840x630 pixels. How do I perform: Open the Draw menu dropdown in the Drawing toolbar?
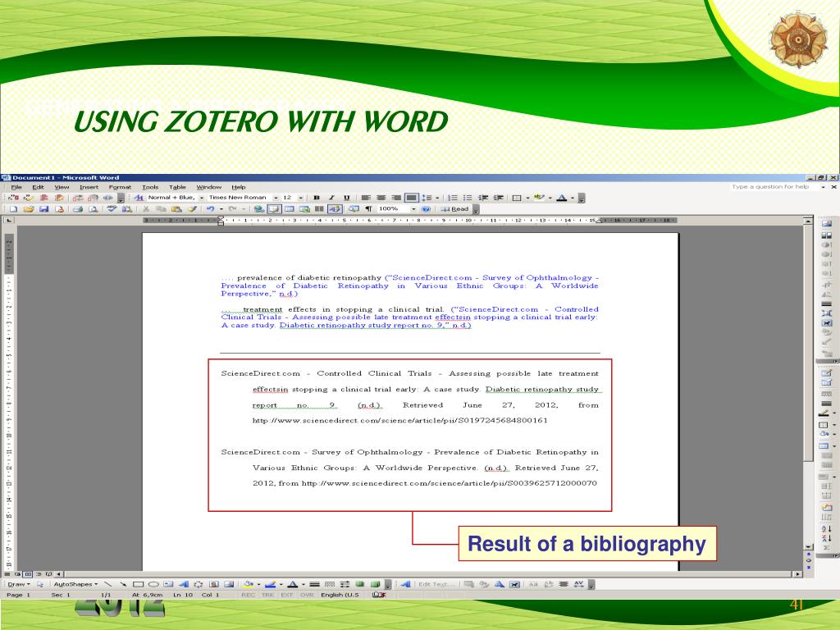tap(18, 584)
